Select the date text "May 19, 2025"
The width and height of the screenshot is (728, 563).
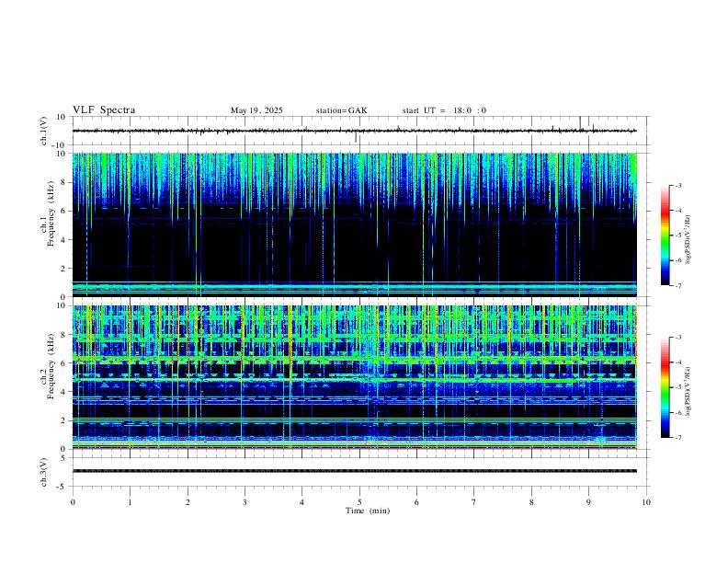(256, 110)
